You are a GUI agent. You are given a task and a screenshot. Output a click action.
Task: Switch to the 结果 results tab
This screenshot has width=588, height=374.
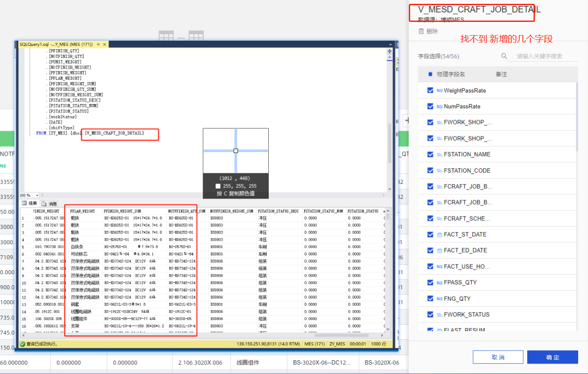pos(30,203)
